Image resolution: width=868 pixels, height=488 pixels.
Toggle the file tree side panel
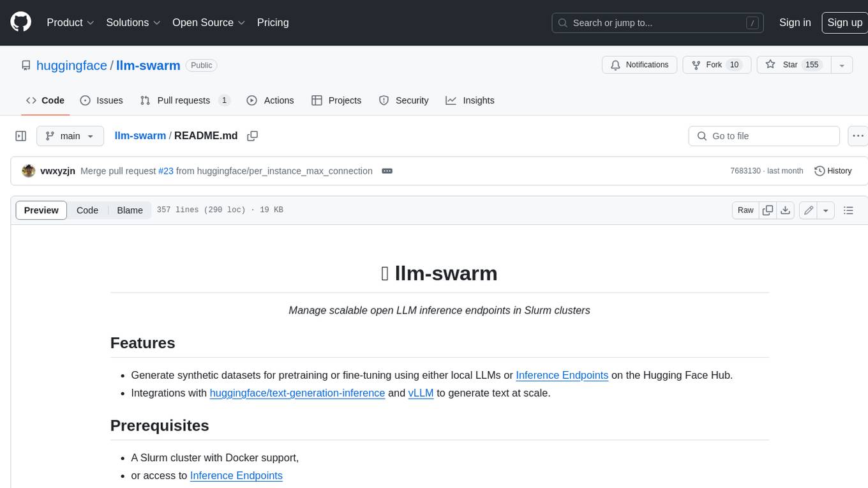click(21, 136)
